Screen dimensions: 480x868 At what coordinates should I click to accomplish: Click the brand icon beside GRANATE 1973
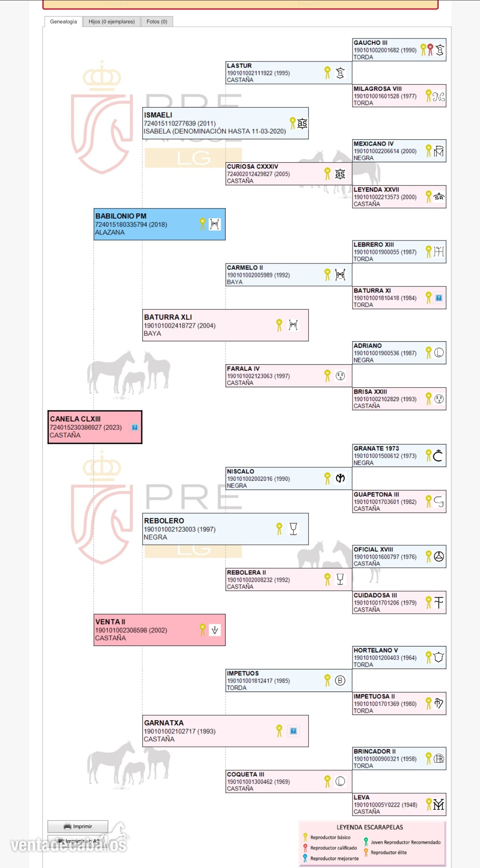[x=439, y=455]
